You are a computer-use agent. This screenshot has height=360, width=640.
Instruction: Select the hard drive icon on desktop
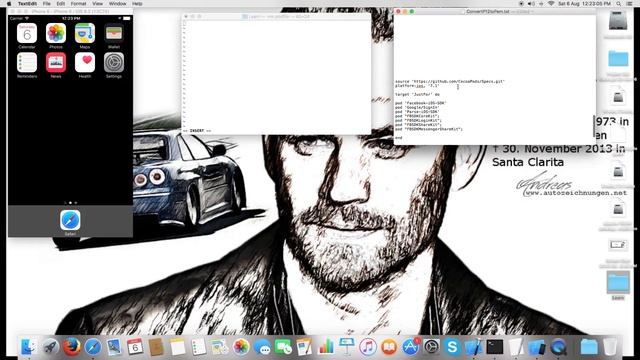tap(618, 21)
